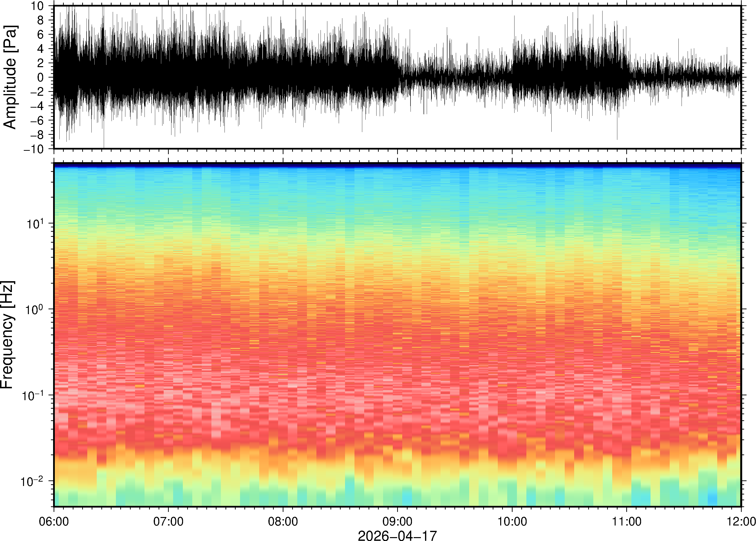Click the 11:00 time axis label
The image size is (756, 541).
click(627, 521)
